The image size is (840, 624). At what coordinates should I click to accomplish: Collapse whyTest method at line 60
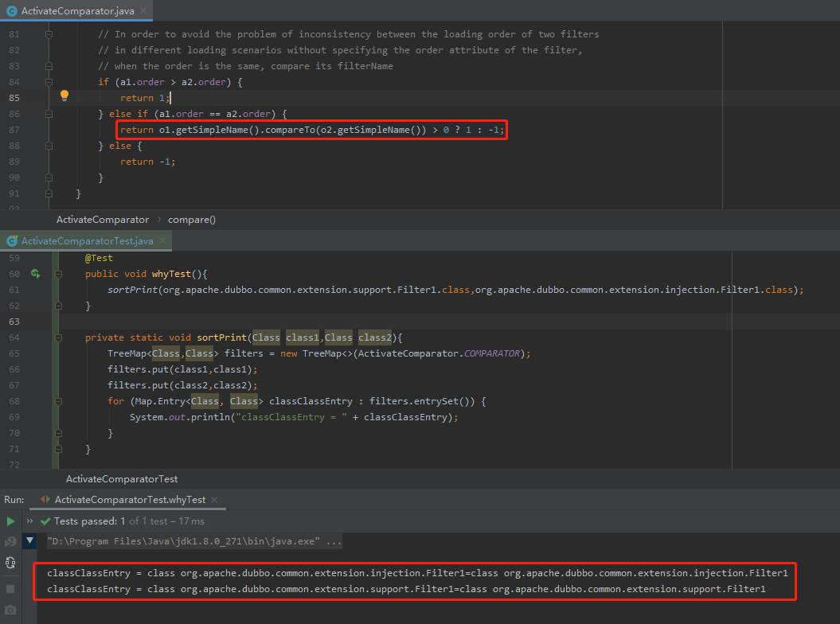pyautogui.click(x=58, y=274)
